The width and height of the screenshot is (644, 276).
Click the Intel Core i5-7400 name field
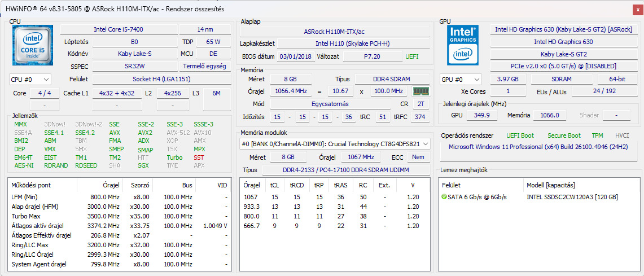(x=119, y=29)
